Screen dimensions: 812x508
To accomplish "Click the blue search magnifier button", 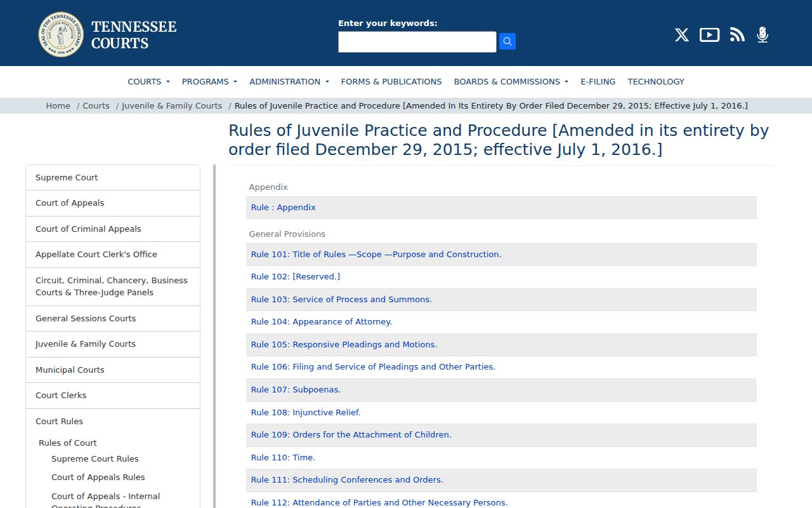I will (x=507, y=41).
